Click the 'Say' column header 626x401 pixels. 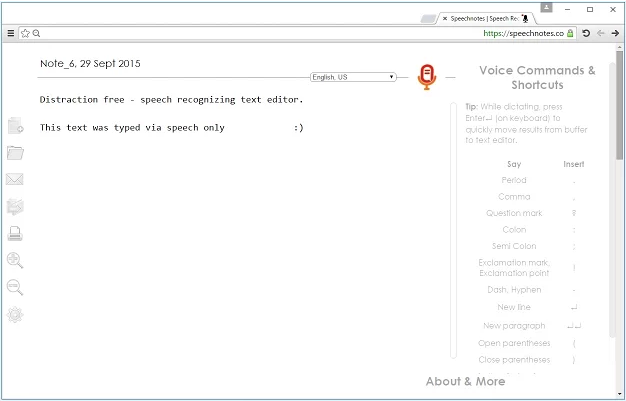click(514, 164)
